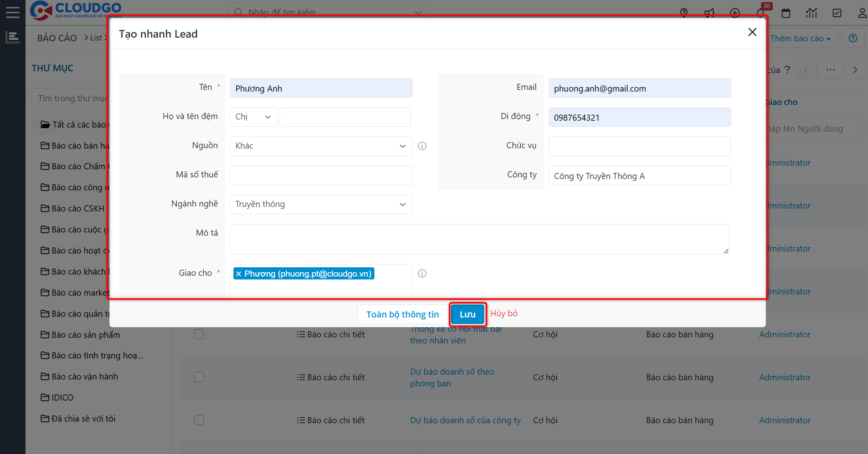Viewport: 868px width, 454px height.
Task: Expand the Nguồn dropdown showing Khác
Action: 321,146
